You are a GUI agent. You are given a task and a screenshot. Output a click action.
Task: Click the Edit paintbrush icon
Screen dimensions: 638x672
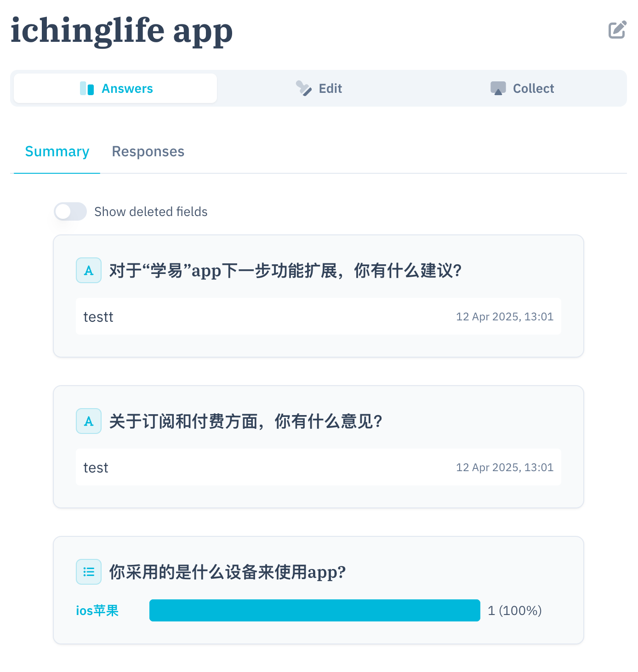[x=303, y=88]
